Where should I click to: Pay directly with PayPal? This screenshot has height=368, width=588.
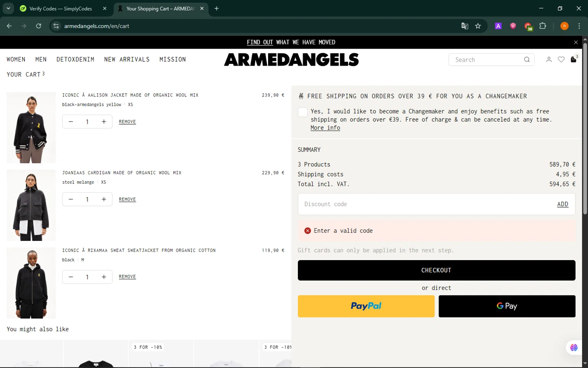pyautogui.click(x=366, y=306)
